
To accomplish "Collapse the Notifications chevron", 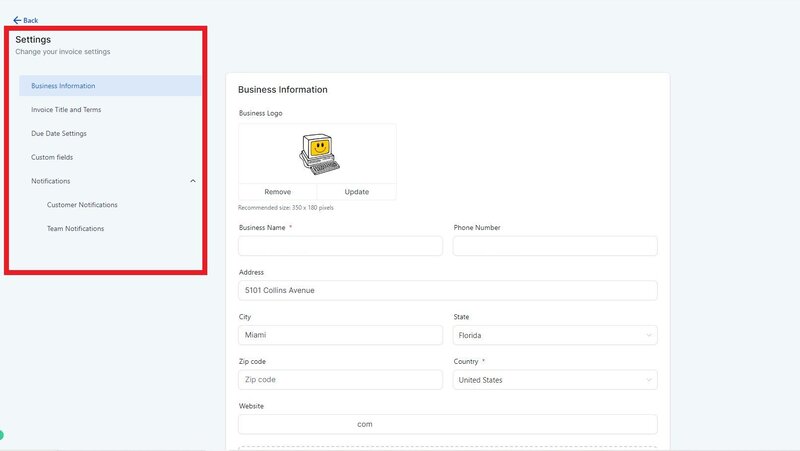I will click(x=193, y=181).
